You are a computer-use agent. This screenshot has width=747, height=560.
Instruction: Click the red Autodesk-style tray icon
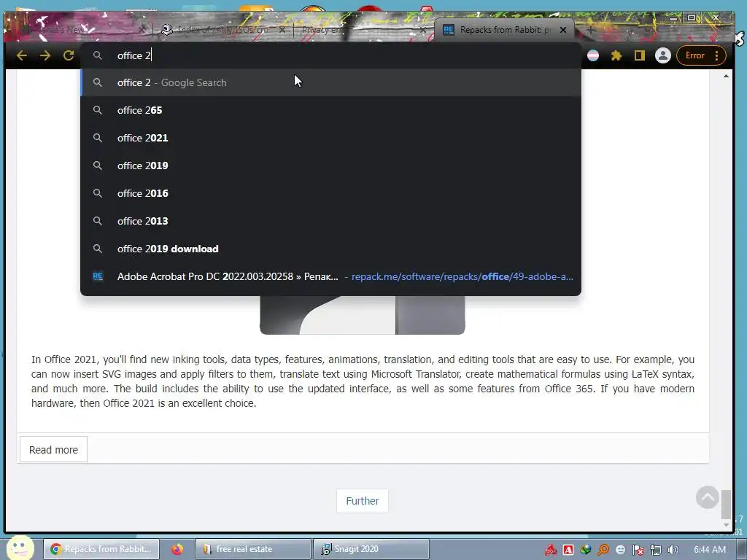click(x=551, y=550)
